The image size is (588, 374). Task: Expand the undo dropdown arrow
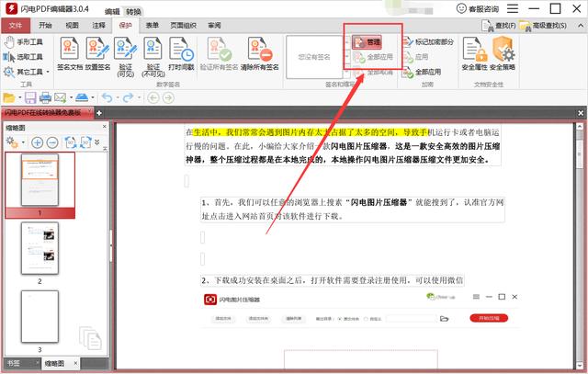pyautogui.click(x=118, y=98)
